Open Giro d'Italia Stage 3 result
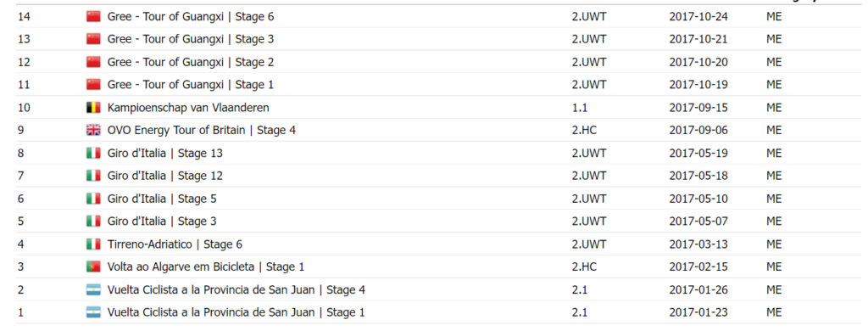 click(x=162, y=222)
